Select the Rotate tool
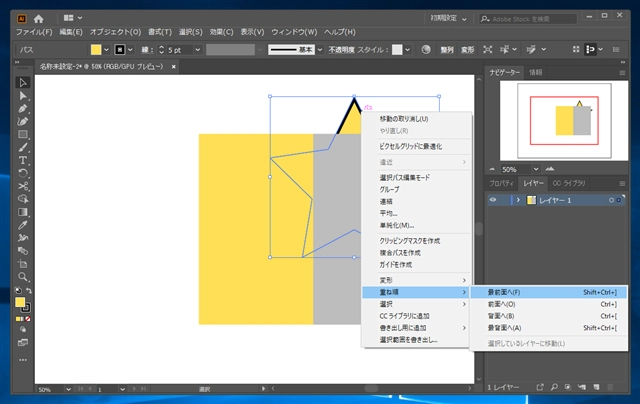Image resolution: width=640 pixels, height=404 pixels. click(x=23, y=173)
